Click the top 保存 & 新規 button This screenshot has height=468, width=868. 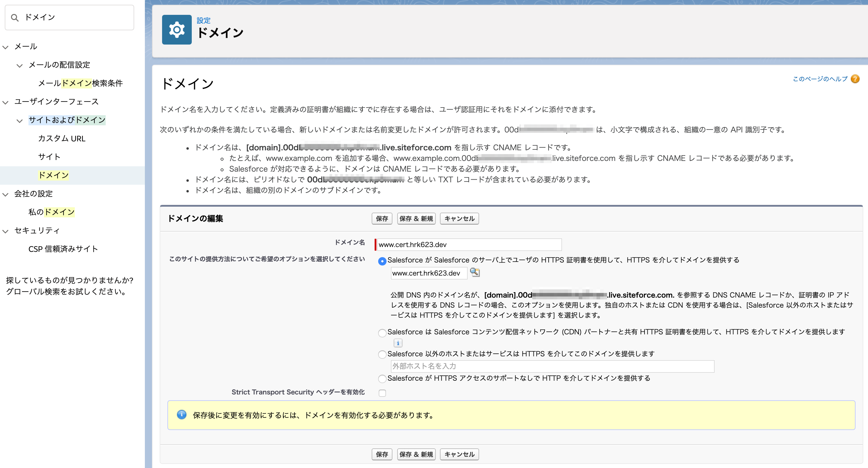(x=416, y=219)
